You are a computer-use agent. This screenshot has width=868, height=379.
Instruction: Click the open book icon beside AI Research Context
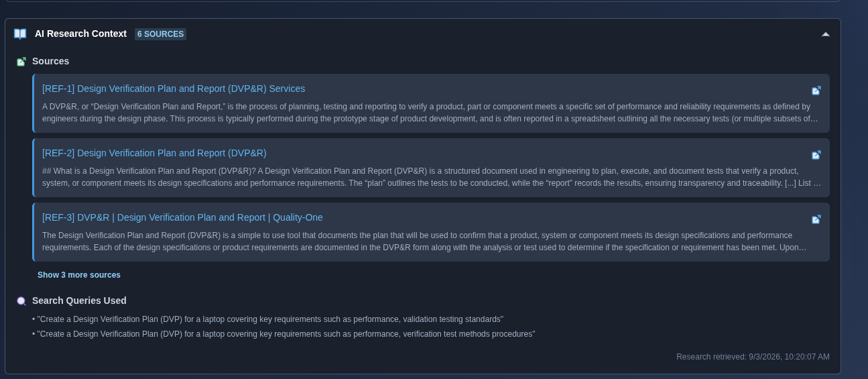click(20, 34)
